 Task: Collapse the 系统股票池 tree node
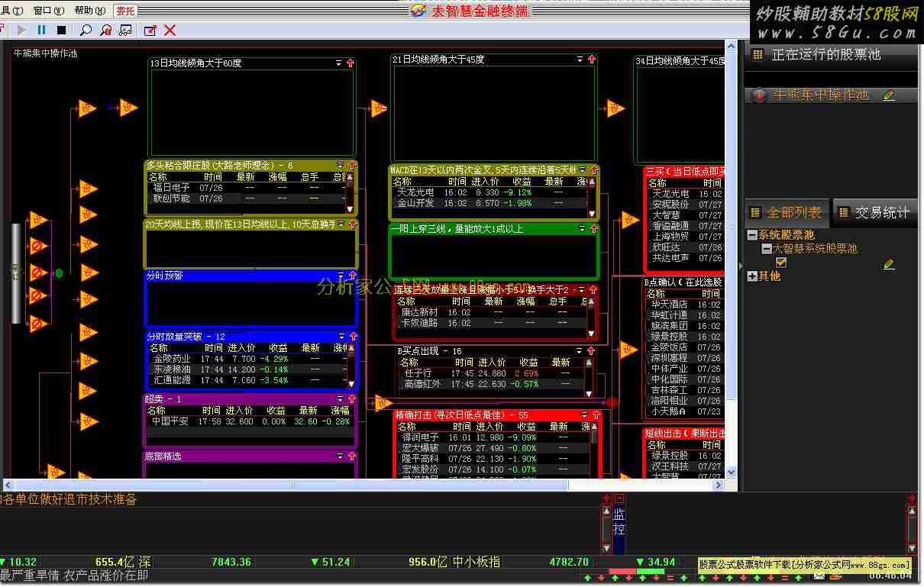coord(752,235)
